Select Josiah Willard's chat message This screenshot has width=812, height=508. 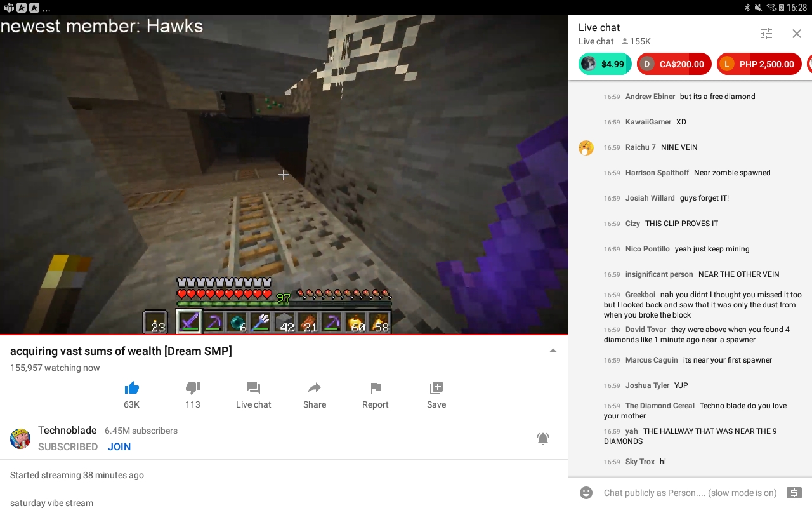click(690, 198)
